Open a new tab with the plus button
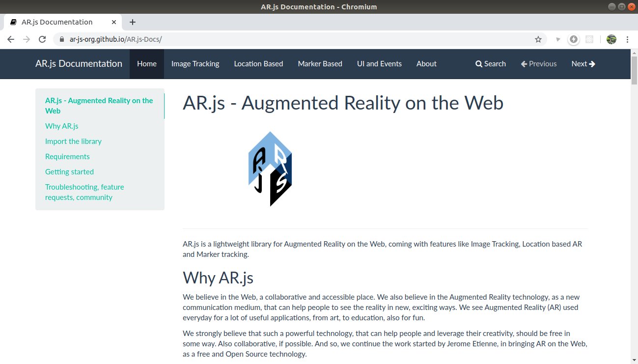This screenshot has width=638, height=364. tap(133, 22)
